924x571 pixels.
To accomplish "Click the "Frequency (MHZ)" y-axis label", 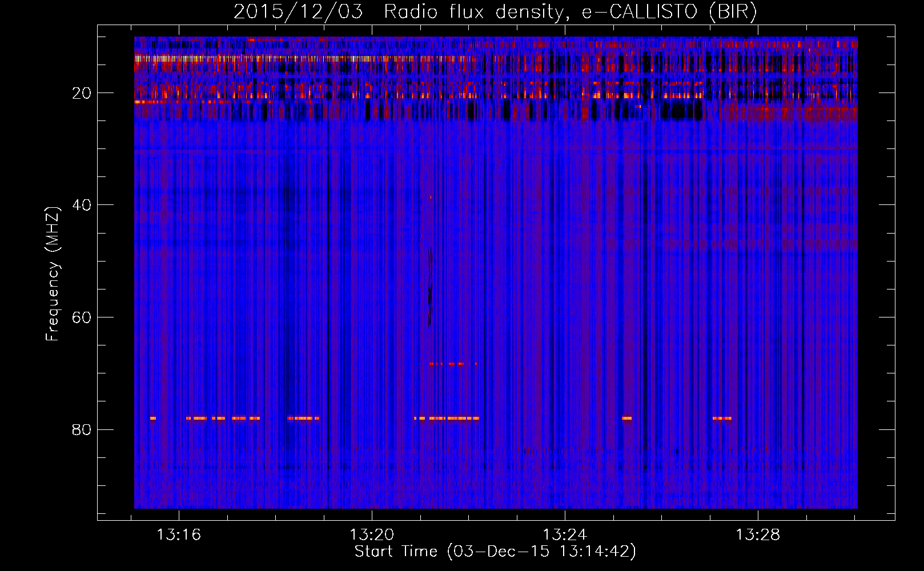I will coord(53,274).
